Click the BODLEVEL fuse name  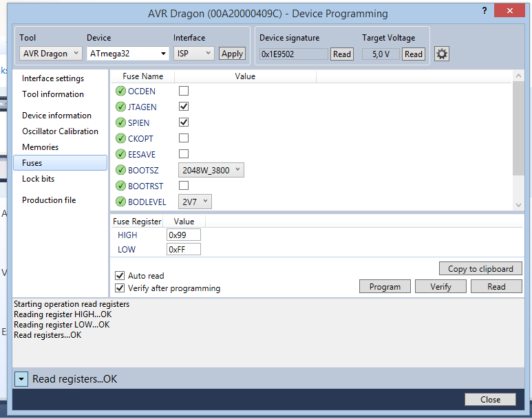pyautogui.click(x=147, y=202)
